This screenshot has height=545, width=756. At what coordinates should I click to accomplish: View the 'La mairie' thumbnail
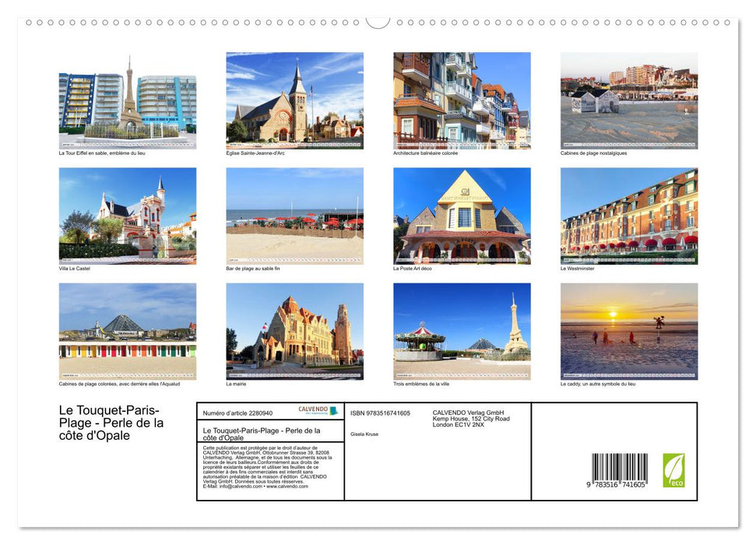click(x=294, y=331)
